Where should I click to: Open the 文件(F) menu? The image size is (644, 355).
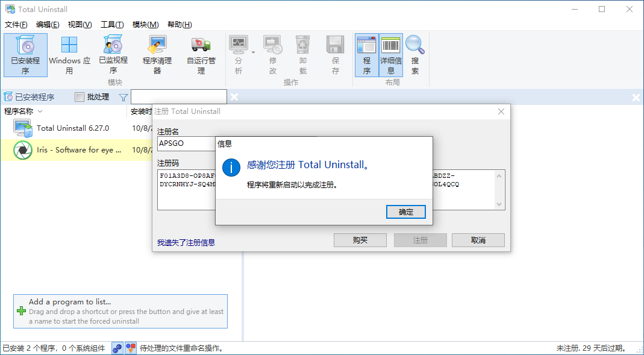point(16,25)
